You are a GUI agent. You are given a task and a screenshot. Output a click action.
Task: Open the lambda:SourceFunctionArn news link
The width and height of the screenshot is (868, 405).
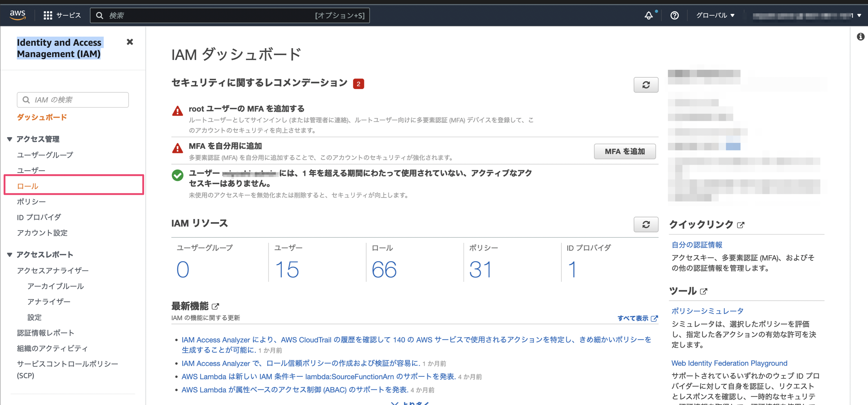[x=318, y=377]
